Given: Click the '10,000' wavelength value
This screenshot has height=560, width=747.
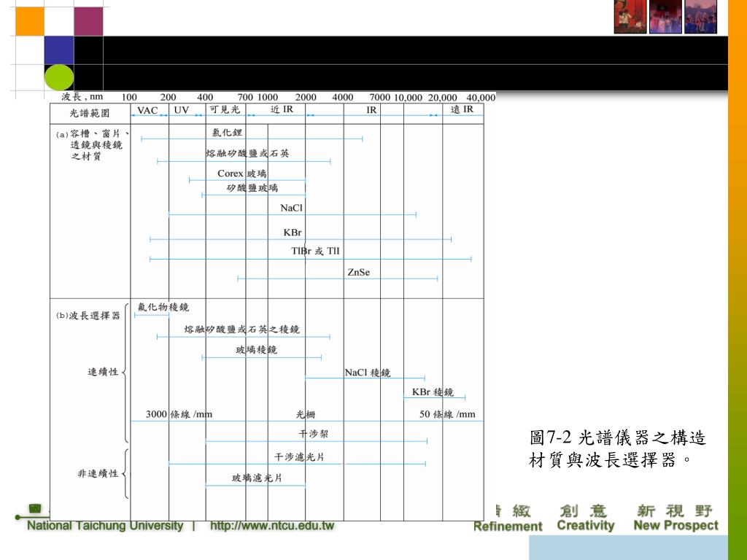Looking at the screenshot, I should click(408, 98).
